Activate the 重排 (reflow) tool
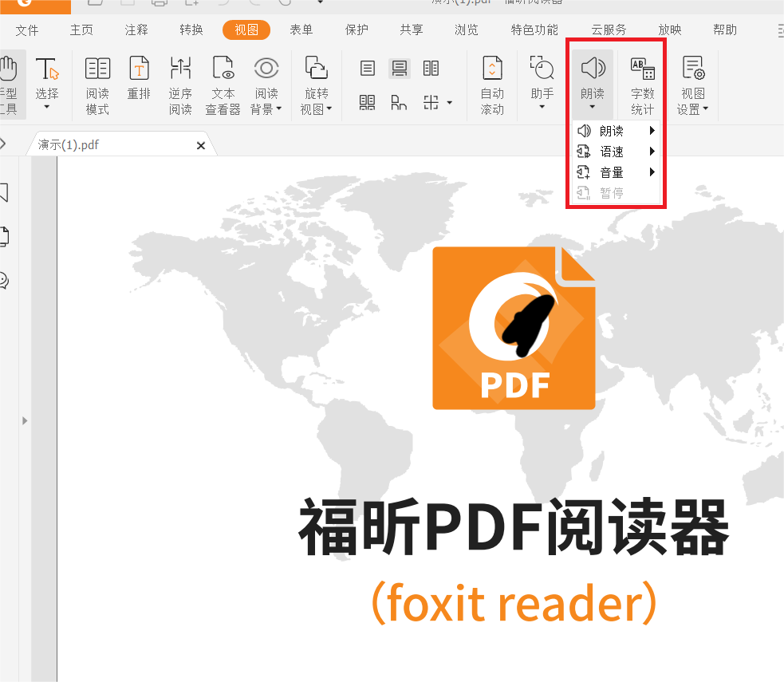The width and height of the screenshot is (784, 682). pos(139,80)
